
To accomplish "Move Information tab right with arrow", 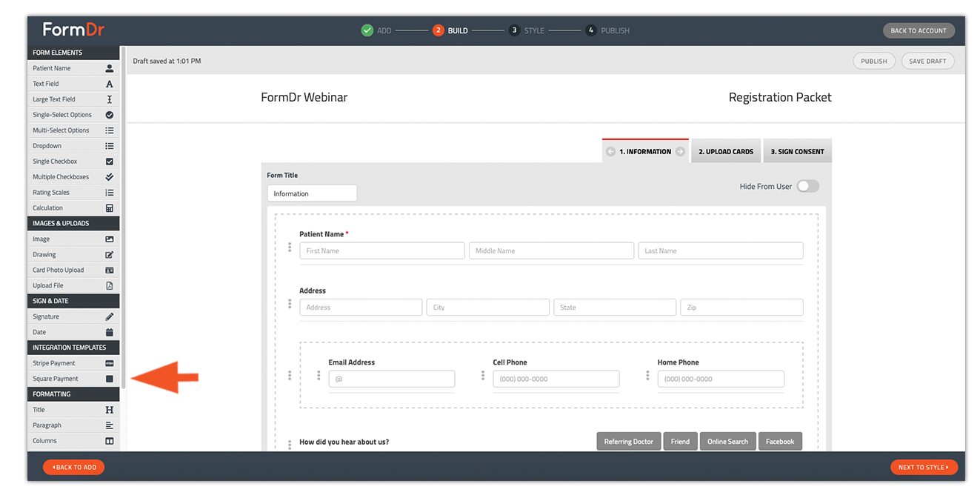I will tap(680, 151).
